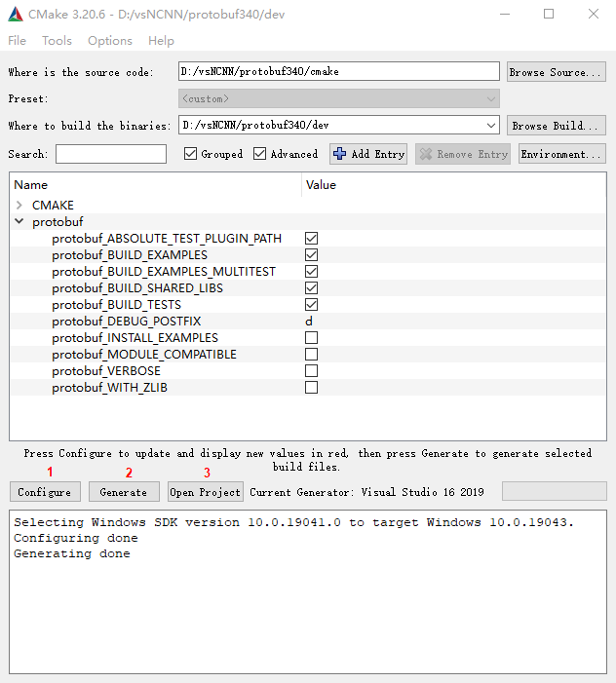Viewport: 616px width, 683px height.
Task: Close the CMake window
Action: click(x=594, y=15)
